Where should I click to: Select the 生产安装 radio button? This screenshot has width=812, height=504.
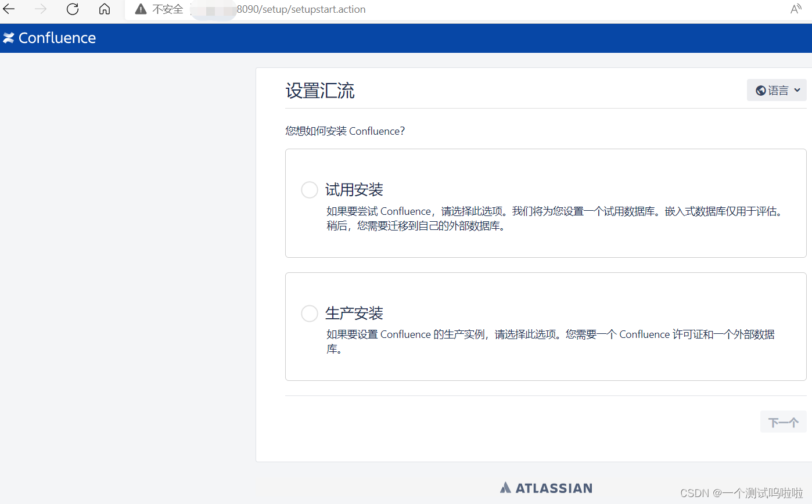(x=309, y=313)
